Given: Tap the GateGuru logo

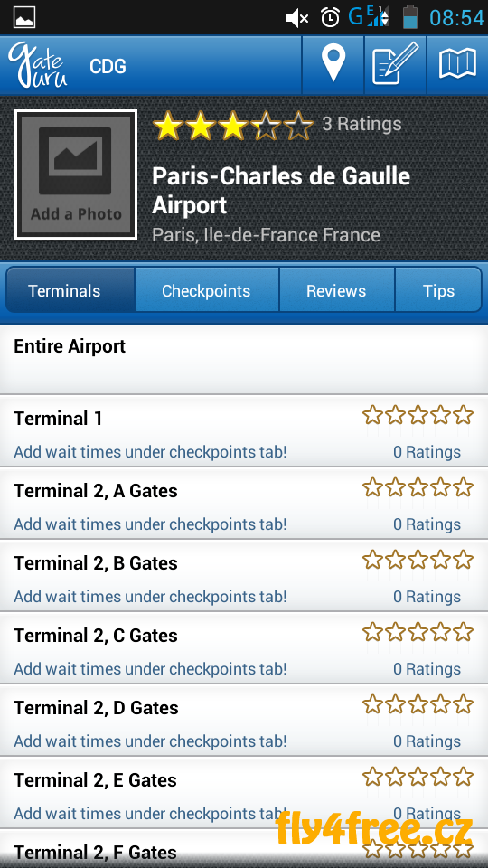Looking at the screenshot, I should [x=38, y=65].
